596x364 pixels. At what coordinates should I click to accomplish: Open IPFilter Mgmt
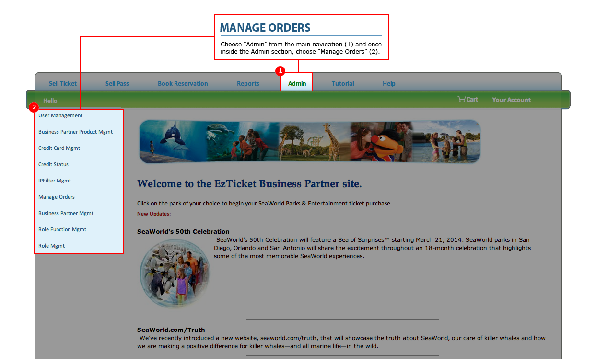pyautogui.click(x=55, y=181)
